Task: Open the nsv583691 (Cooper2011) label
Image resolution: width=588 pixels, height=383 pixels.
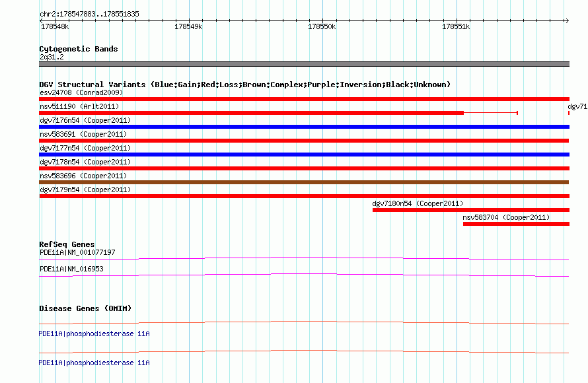Action: (x=83, y=134)
